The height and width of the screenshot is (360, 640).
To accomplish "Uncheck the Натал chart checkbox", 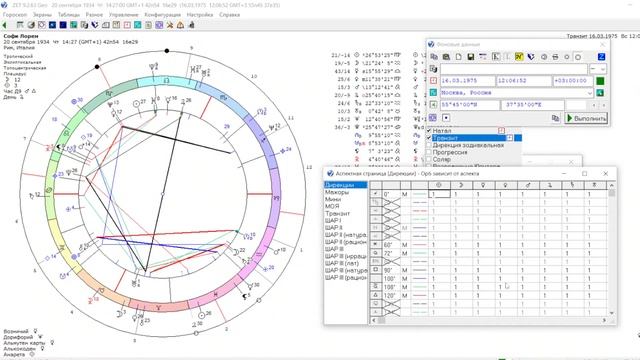I will coord(429,131).
